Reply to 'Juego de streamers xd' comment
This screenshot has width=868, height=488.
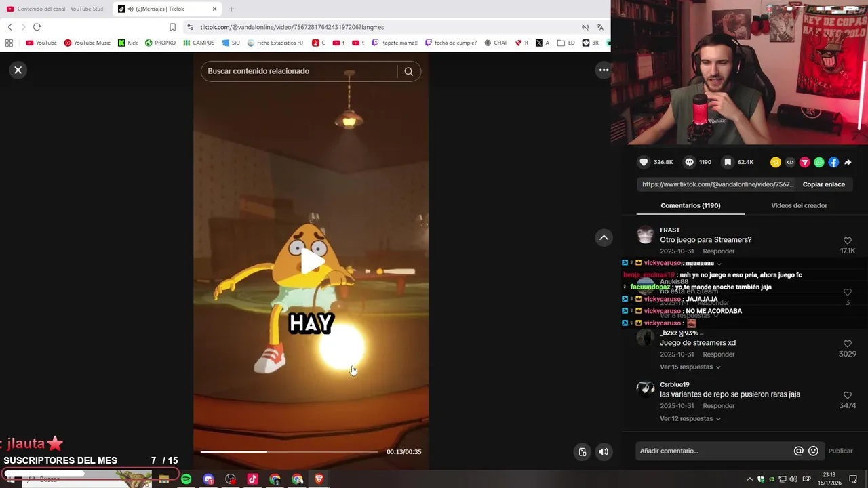point(718,354)
